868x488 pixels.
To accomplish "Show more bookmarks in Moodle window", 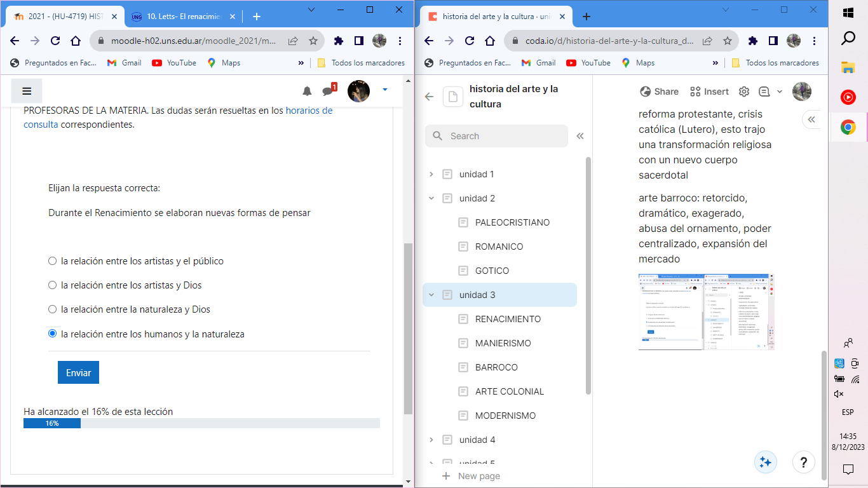I will [x=301, y=63].
